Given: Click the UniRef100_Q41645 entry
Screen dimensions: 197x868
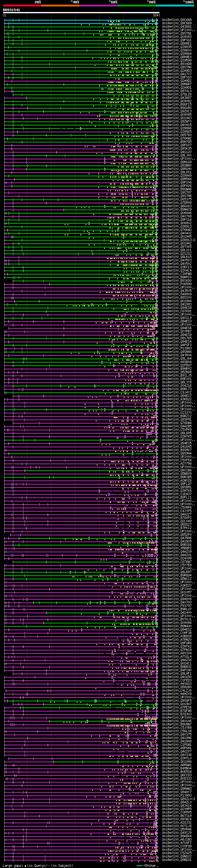Looking at the screenshot, I should [176, 446].
